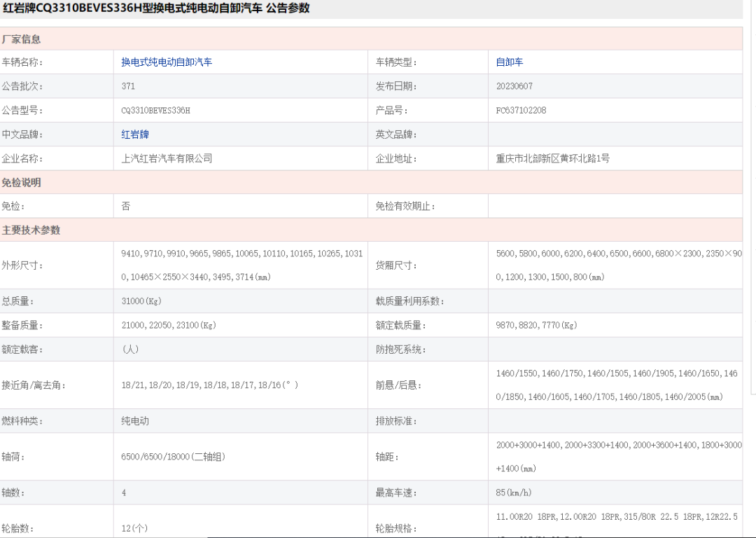This screenshot has width=756, height=538.
Task: Open the 红岩牌 Chinese brand link
Action: click(x=136, y=134)
